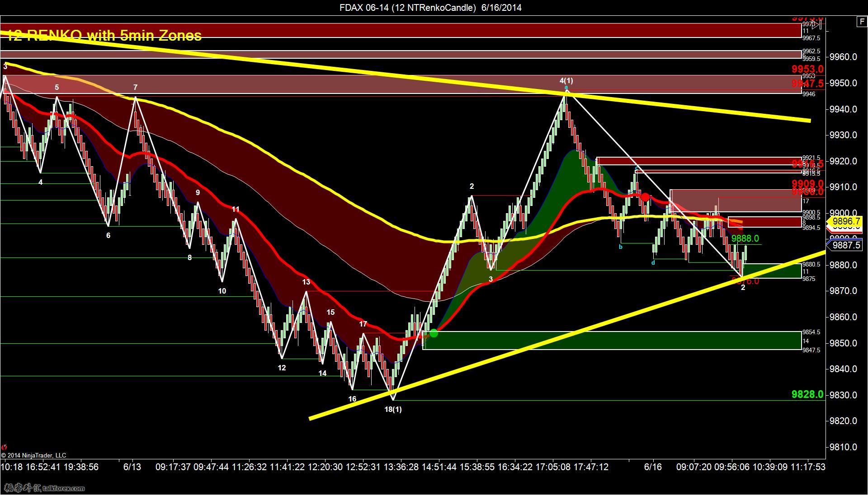Click the 9840.0 price axis label

point(844,369)
